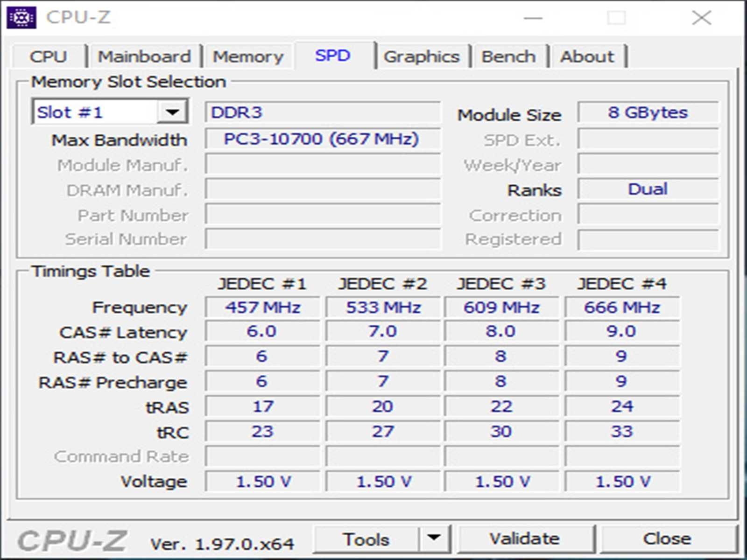Click the JEDEC #4 column header
Viewport: 747px width, 560px height.
[622, 283]
